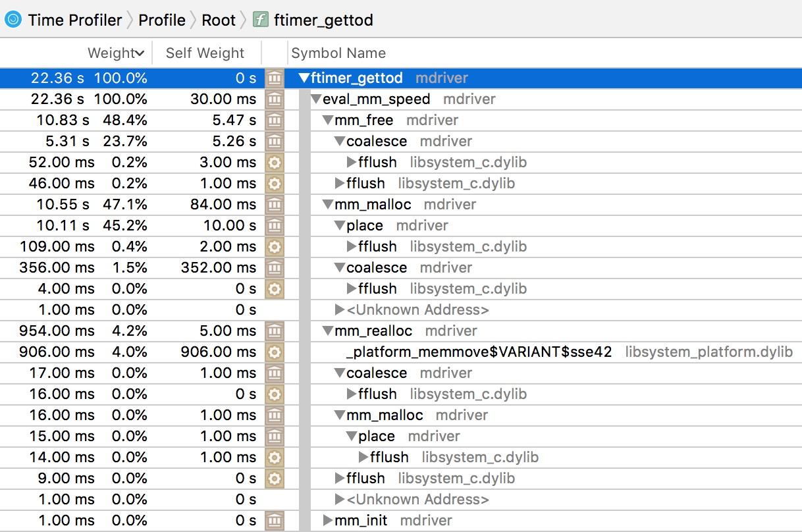Click the library icon on mm_free row
This screenshot has height=532, width=802.
tap(275, 120)
